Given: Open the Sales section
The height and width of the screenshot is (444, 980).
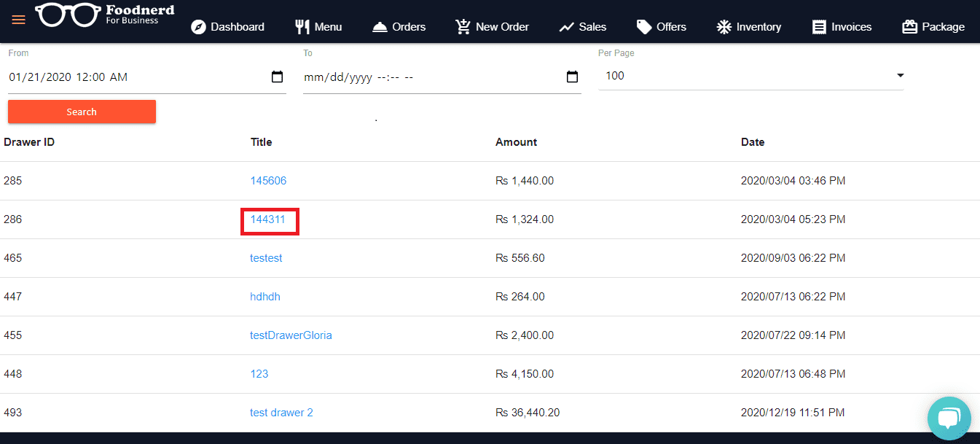Looking at the screenshot, I should coord(583,27).
